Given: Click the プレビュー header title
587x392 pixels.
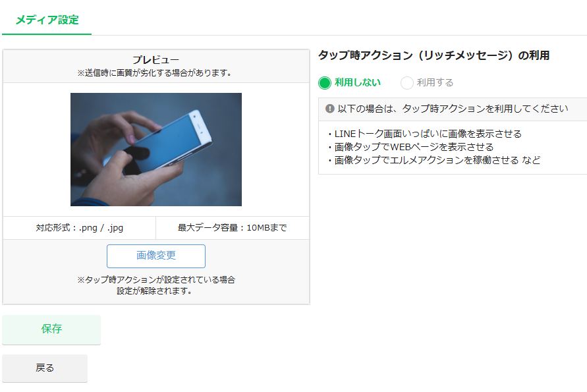Looking at the screenshot, I should click(156, 60).
